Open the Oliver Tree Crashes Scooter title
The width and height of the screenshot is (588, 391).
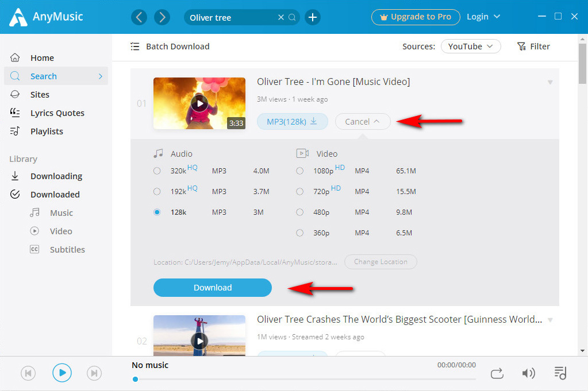[399, 319]
